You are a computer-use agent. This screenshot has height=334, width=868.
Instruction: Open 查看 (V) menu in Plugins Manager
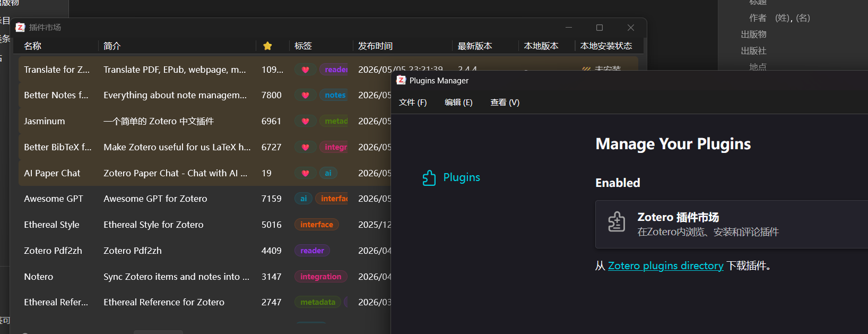(x=505, y=102)
